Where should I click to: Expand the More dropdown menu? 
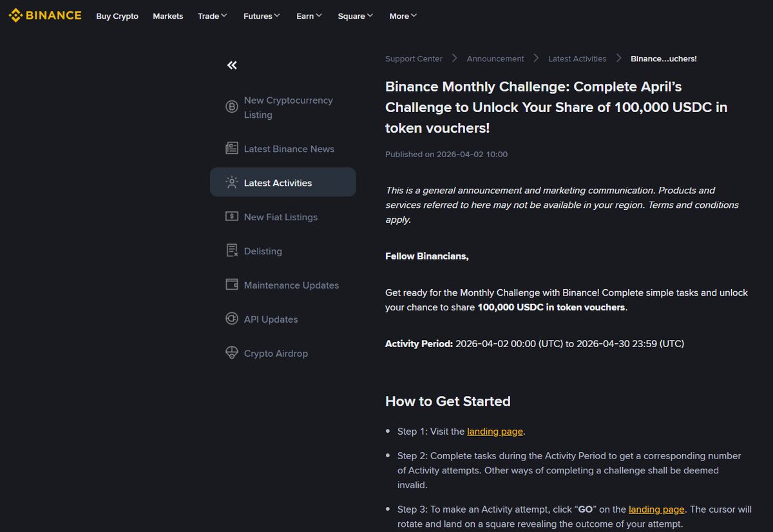click(403, 16)
